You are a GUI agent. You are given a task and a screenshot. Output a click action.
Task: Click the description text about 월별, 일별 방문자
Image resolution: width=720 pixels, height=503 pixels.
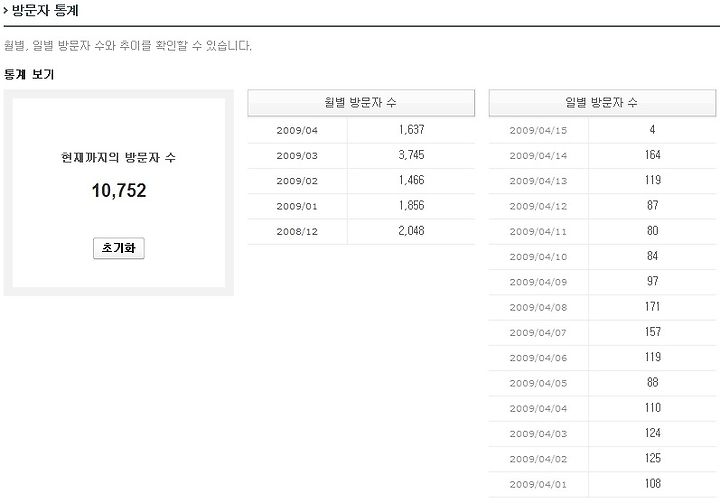pyautogui.click(x=128, y=45)
